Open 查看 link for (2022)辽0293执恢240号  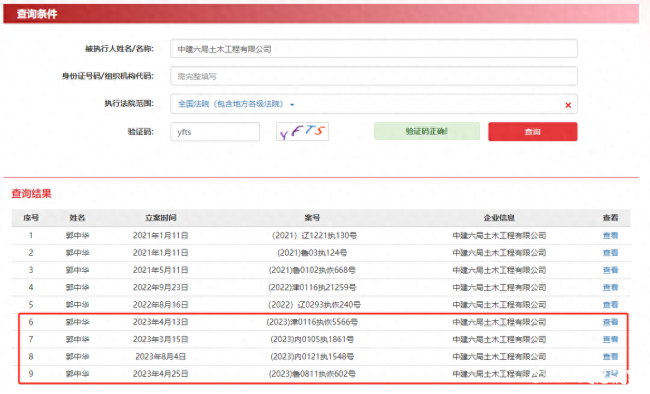click(x=610, y=305)
